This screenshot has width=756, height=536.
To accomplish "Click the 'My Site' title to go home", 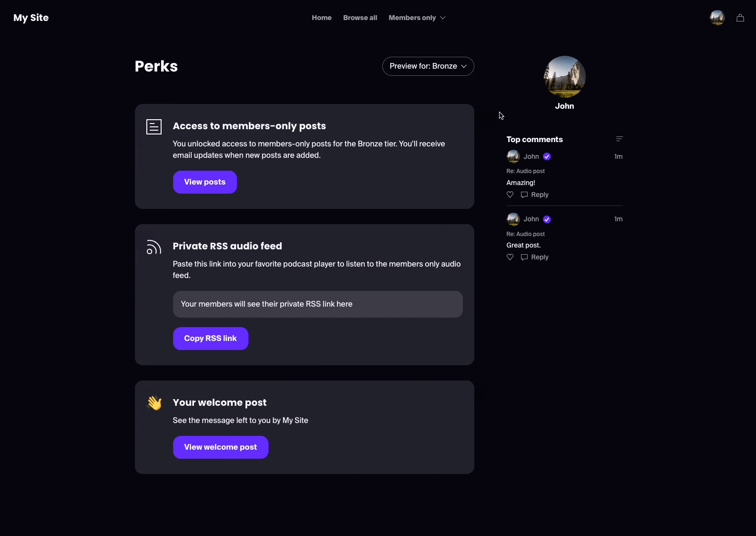I will (31, 18).
